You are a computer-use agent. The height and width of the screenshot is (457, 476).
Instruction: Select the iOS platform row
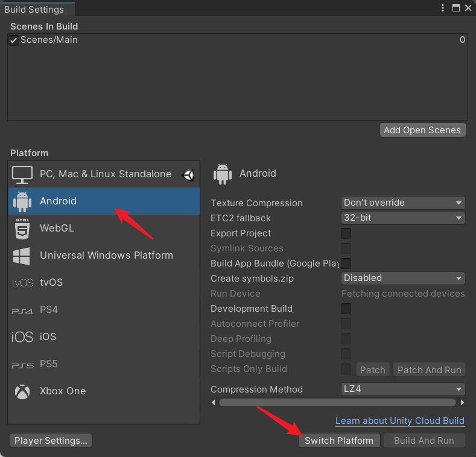[x=104, y=337]
